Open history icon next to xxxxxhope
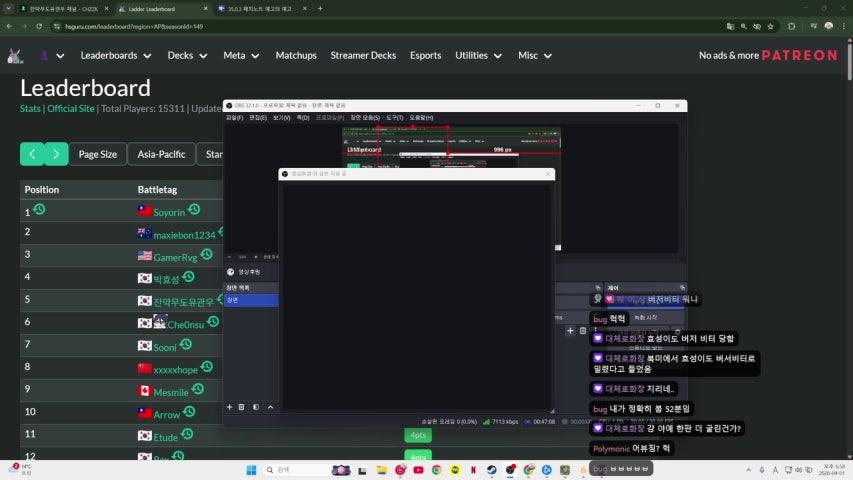The image size is (853, 480). point(207,367)
